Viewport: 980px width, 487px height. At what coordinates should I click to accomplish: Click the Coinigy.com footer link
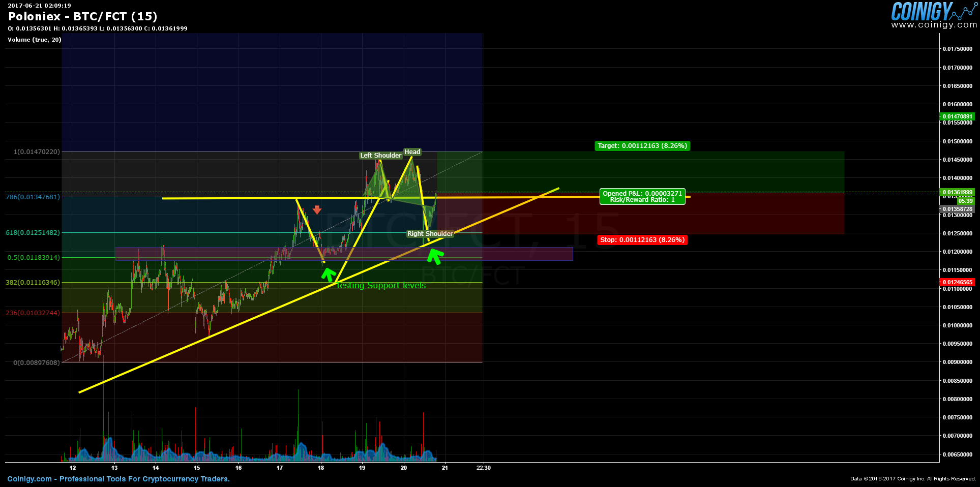[x=28, y=479]
